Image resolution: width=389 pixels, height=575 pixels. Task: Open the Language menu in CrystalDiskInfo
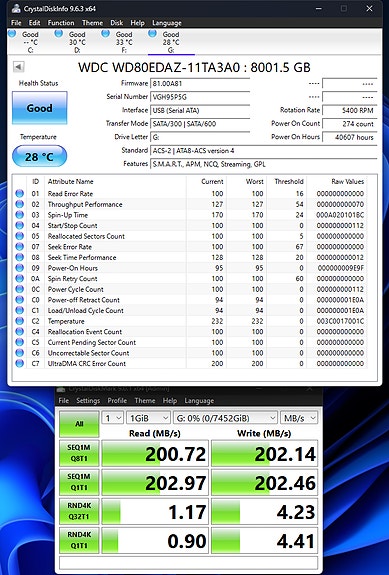(x=167, y=23)
